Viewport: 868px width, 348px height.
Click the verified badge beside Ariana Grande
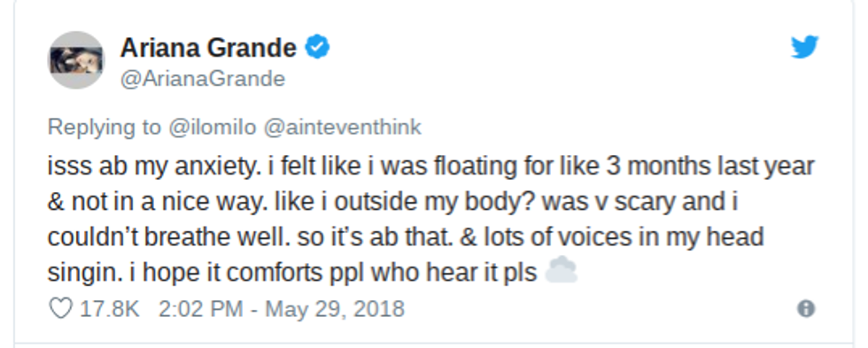[318, 47]
